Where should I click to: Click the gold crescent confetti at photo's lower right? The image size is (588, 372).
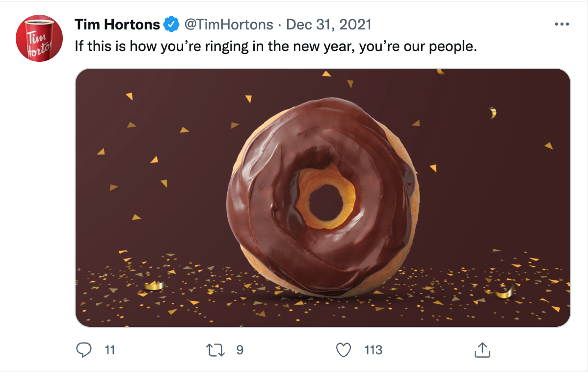coord(505,292)
